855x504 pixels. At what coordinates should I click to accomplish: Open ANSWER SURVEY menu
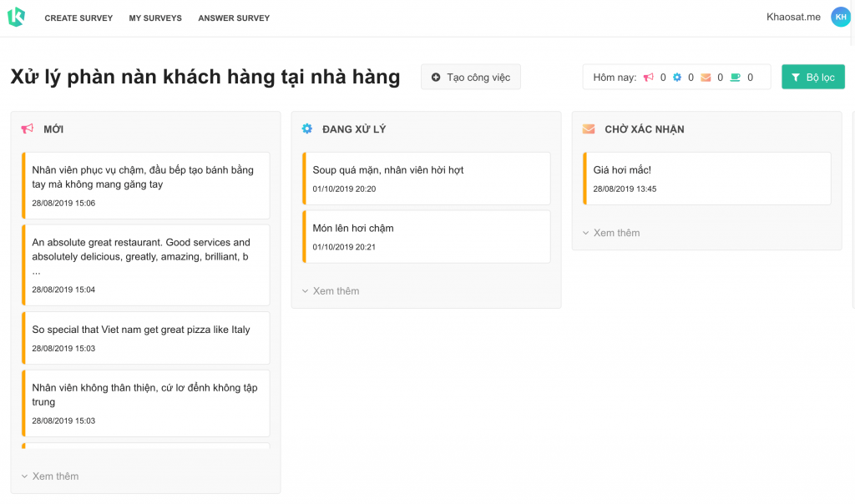point(234,18)
